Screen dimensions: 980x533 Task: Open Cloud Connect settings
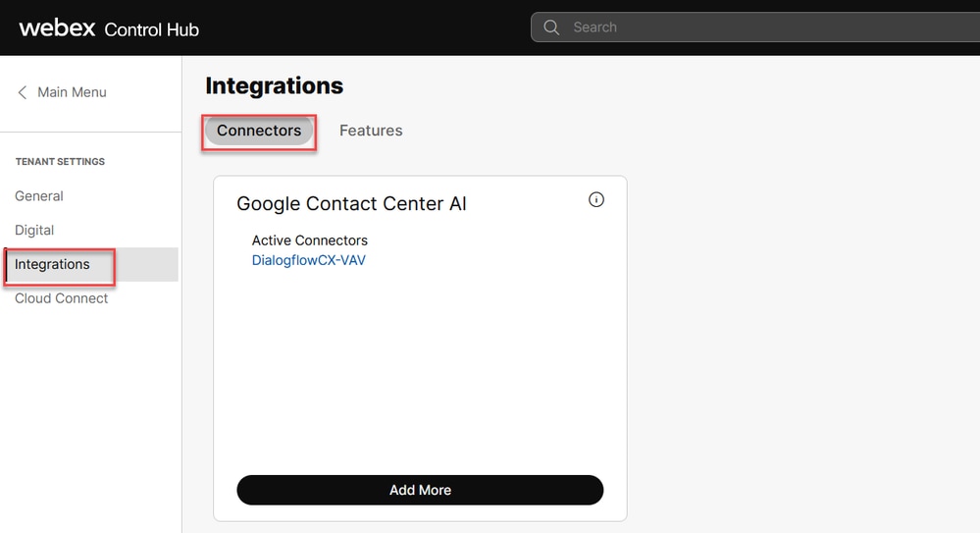pyautogui.click(x=61, y=298)
